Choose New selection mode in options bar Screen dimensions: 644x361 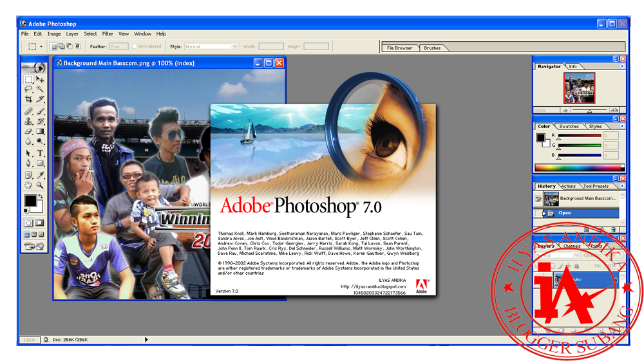tap(54, 46)
